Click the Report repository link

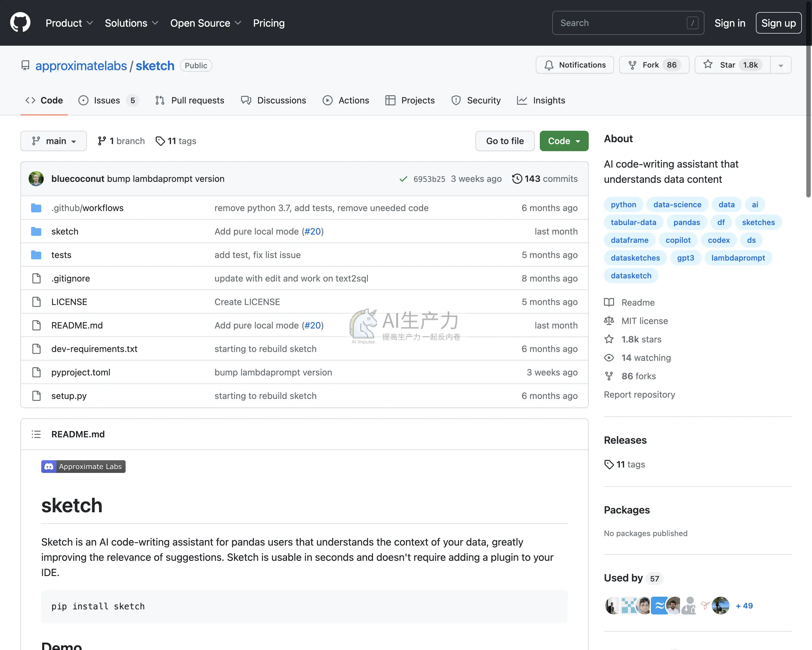click(x=639, y=395)
